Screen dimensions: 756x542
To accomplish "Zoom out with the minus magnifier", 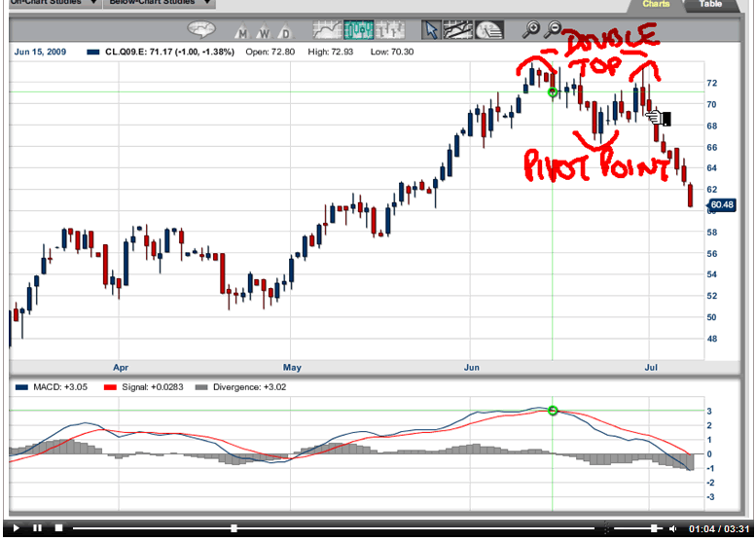I will (553, 29).
